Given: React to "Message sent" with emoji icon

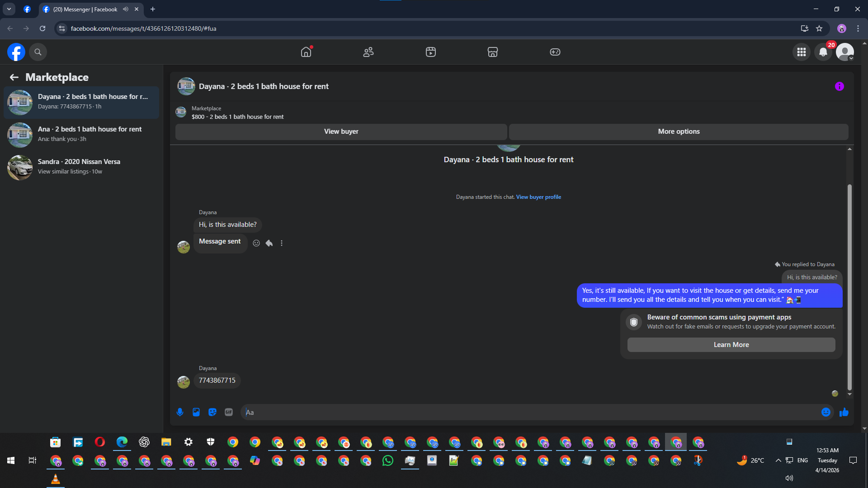Looking at the screenshot, I should coord(256,243).
